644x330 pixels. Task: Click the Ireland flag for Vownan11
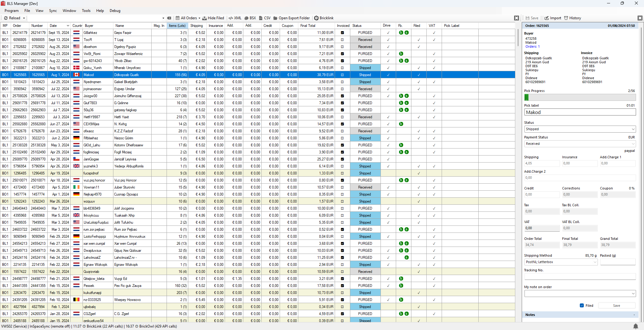coord(76,187)
